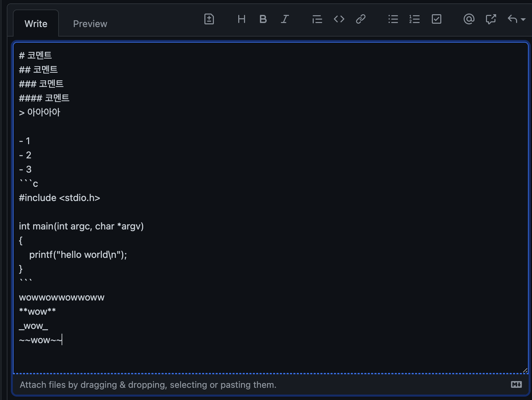Insert a quote block icon
This screenshot has width=532, height=400.
coord(317,19)
